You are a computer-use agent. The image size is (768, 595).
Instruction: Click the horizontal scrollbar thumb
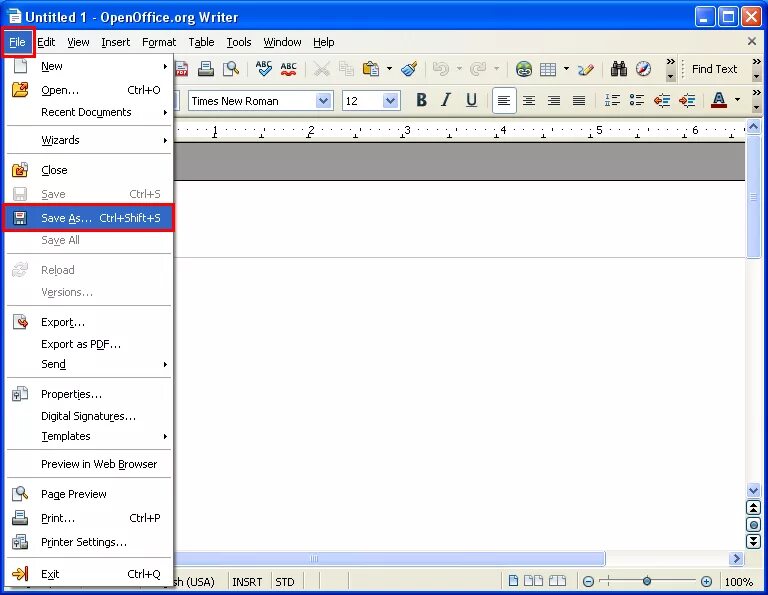coord(389,559)
